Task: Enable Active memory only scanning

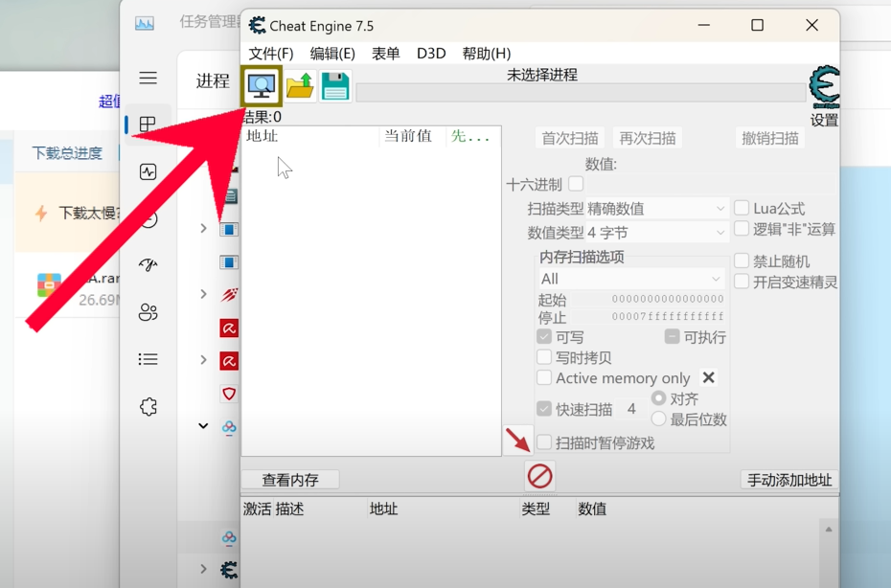Action: [544, 377]
